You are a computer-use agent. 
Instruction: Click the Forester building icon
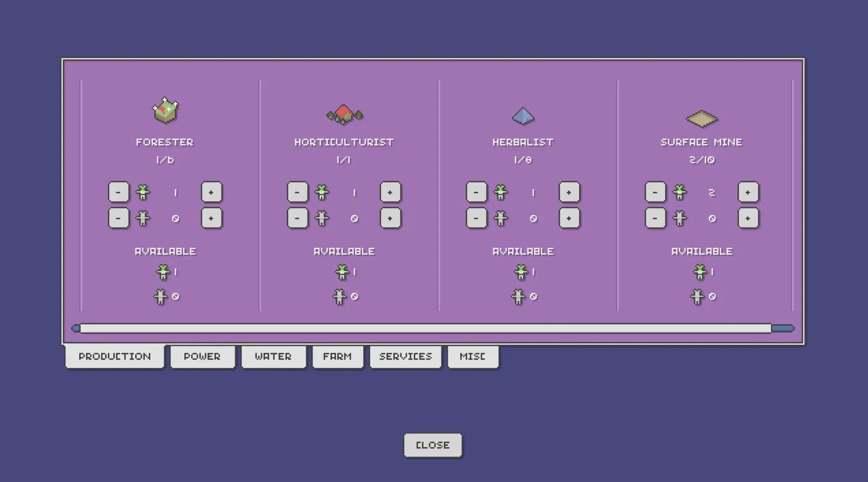(x=165, y=110)
